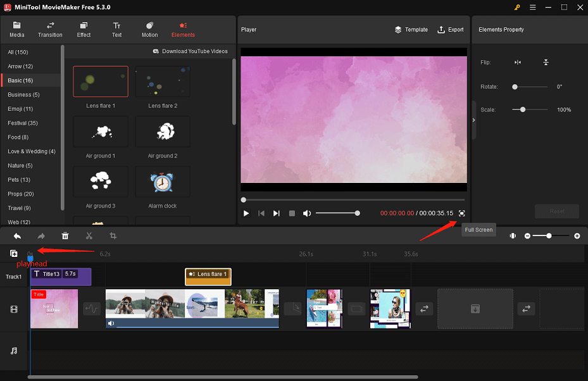The width and height of the screenshot is (588, 381).
Task: Jump to next frame in player
Action: pos(277,213)
